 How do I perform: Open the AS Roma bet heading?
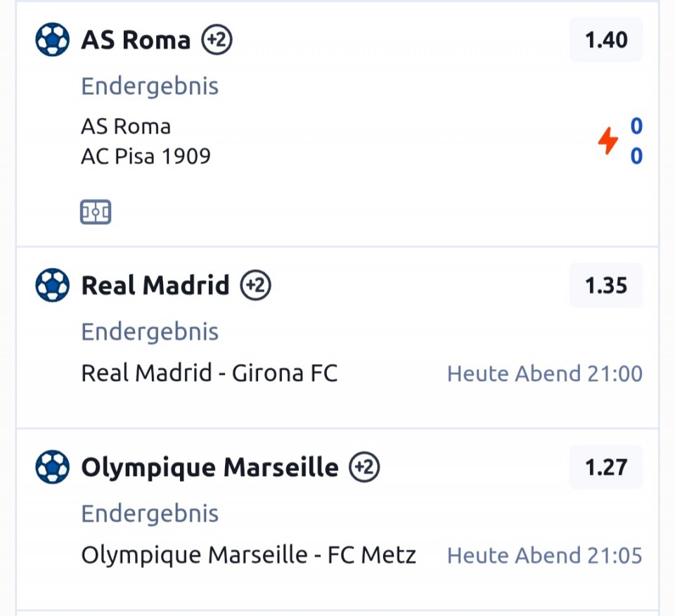pyautogui.click(x=136, y=40)
